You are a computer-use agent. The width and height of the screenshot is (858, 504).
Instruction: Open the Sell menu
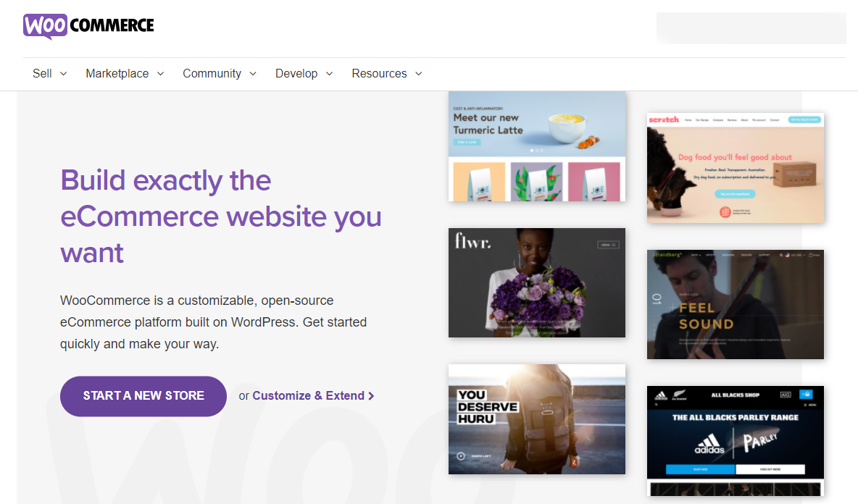tap(49, 73)
